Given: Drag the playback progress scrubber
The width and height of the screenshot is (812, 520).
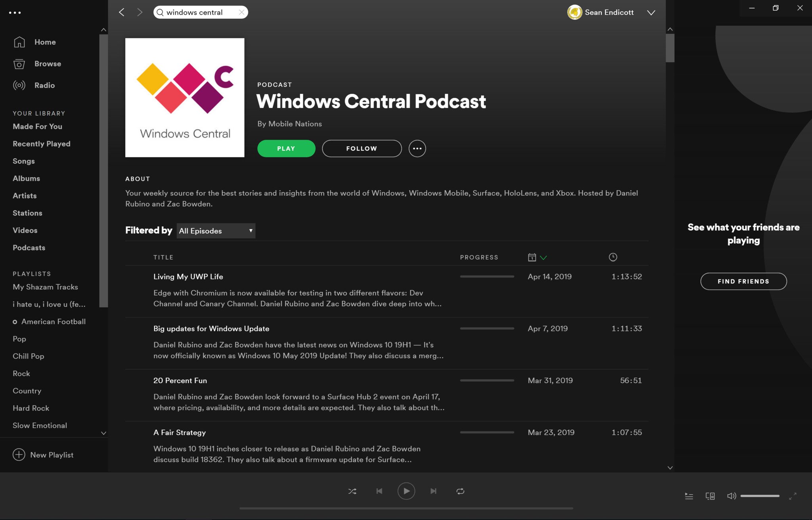Looking at the screenshot, I should [406, 507].
